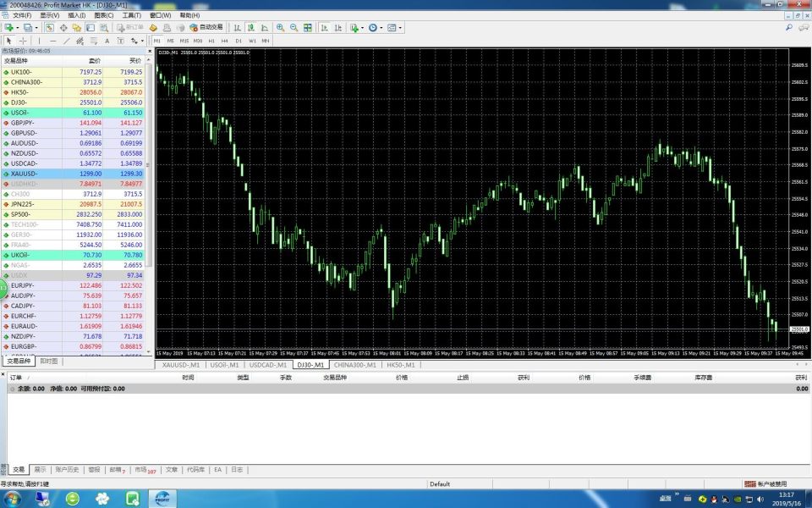
Task: Expand the profiles dropdown arrow
Action: click(38, 27)
